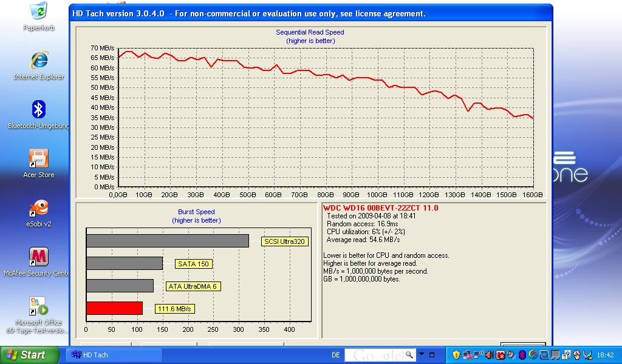Click the wireless network tray icon
This screenshot has height=364, width=622.
pos(479,354)
